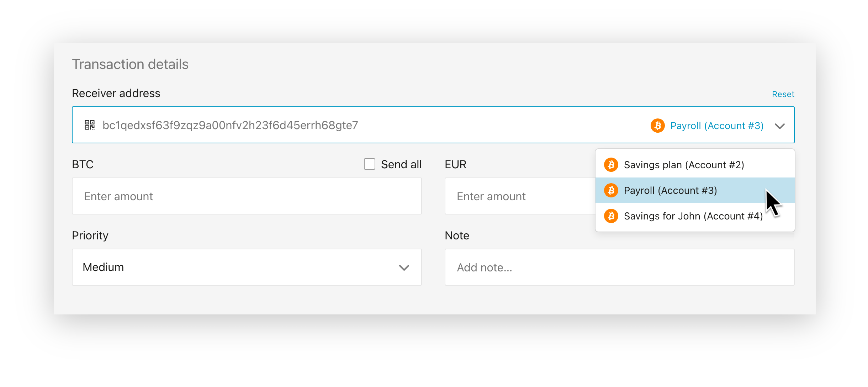
Task: Focus the BTC Enter amount field
Action: click(x=246, y=196)
